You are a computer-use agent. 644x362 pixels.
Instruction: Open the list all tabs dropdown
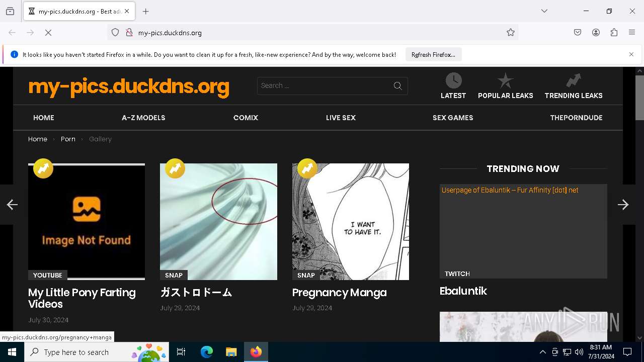[544, 11]
